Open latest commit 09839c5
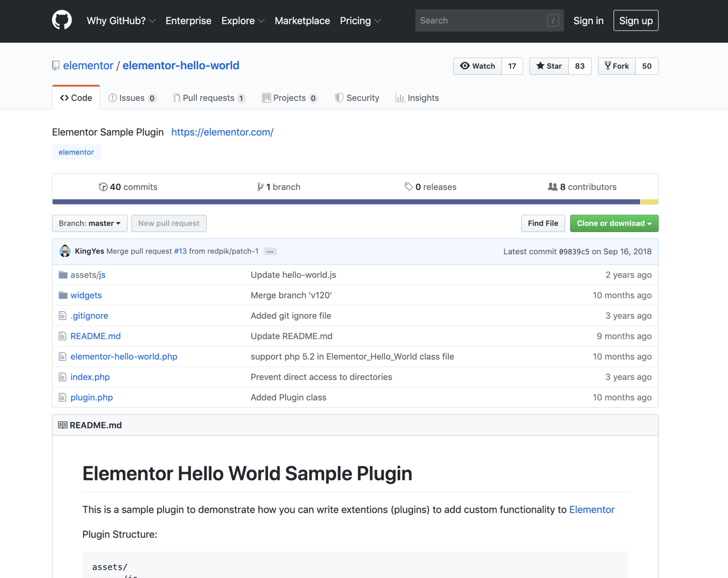Viewport: 728px width, 578px height. 574,252
